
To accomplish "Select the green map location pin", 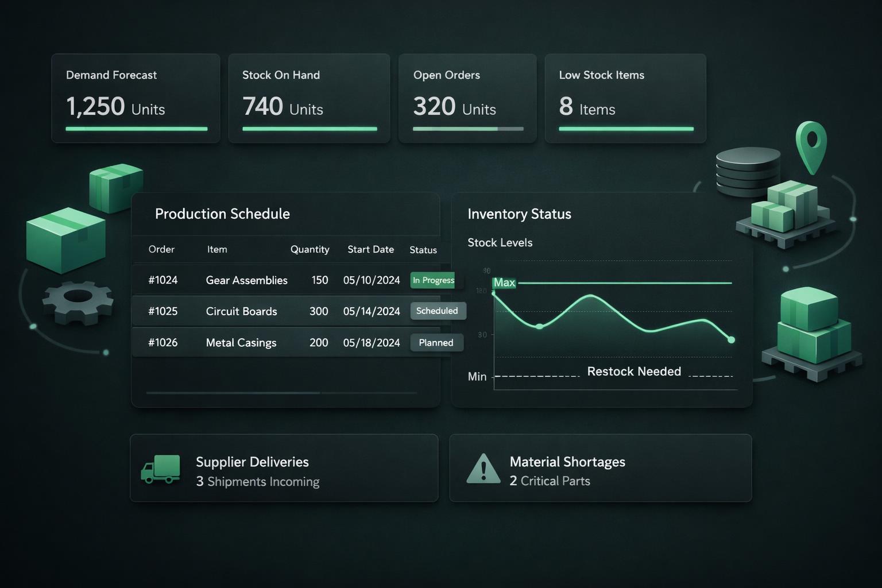I will [811, 148].
